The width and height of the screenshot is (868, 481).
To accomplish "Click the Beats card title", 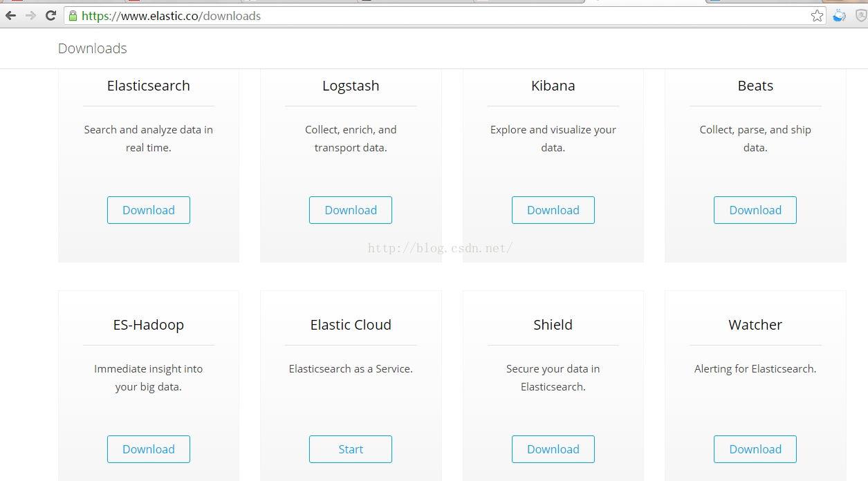I will tap(755, 86).
